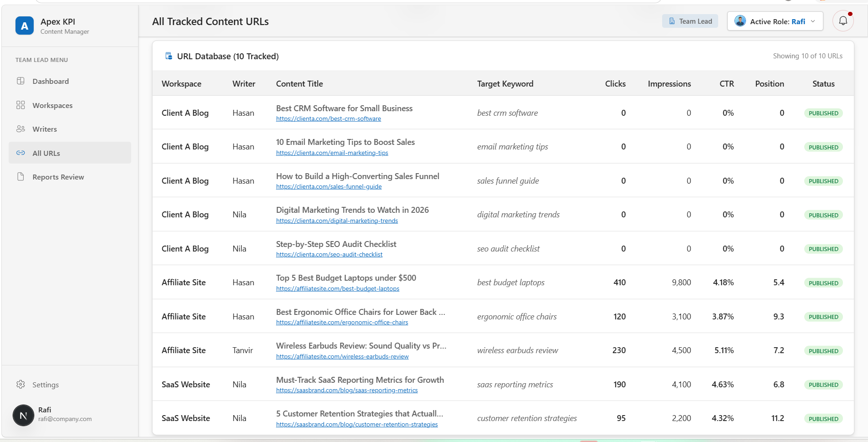
Task: Click the 9,800 impressions value
Action: (x=681, y=283)
